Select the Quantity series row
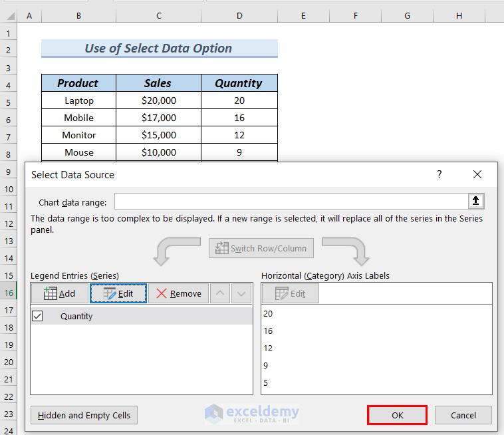The height and width of the screenshot is (435, 504). pos(142,316)
